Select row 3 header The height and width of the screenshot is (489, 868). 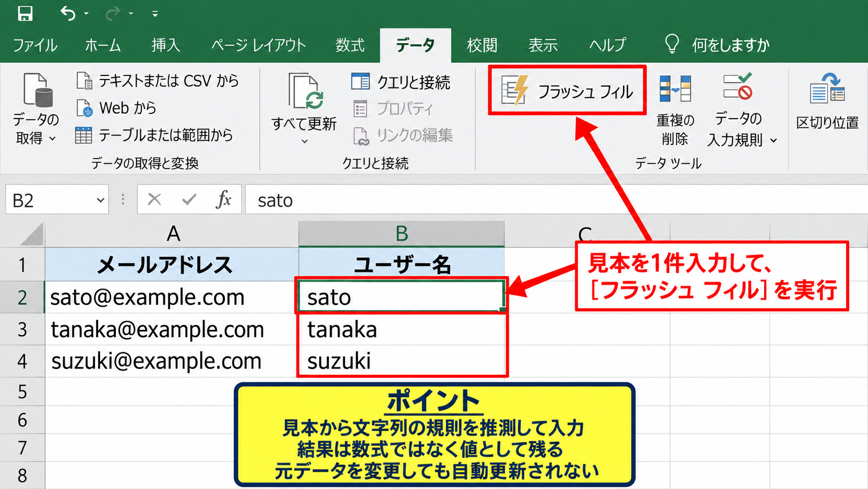(x=22, y=329)
